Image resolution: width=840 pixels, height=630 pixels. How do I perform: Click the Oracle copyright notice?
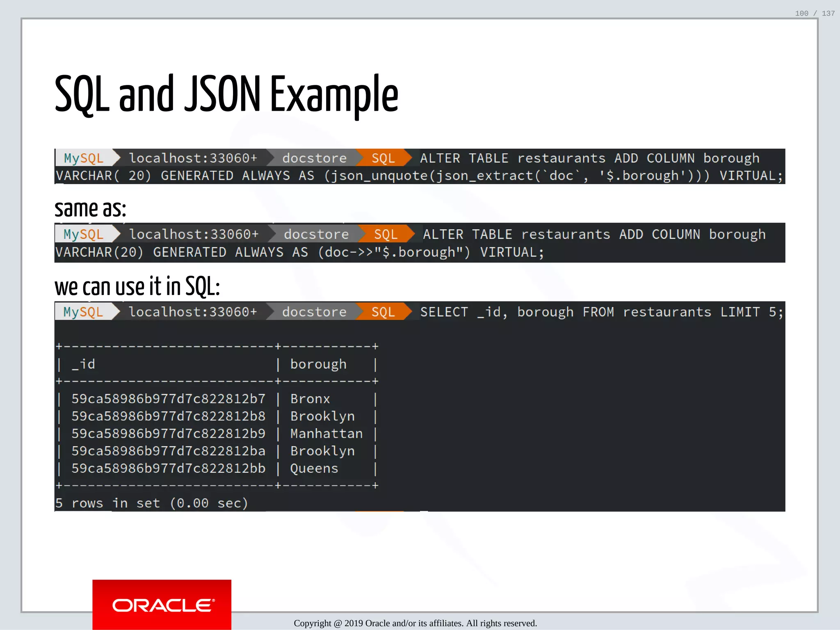pyautogui.click(x=415, y=623)
